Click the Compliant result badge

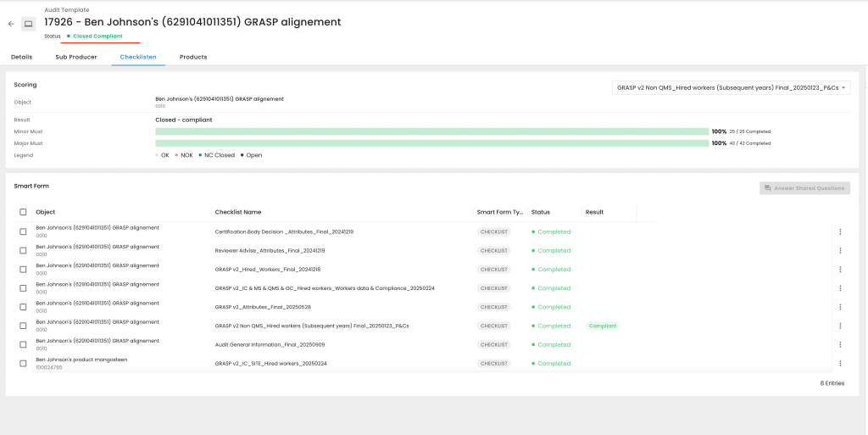point(603,326)
